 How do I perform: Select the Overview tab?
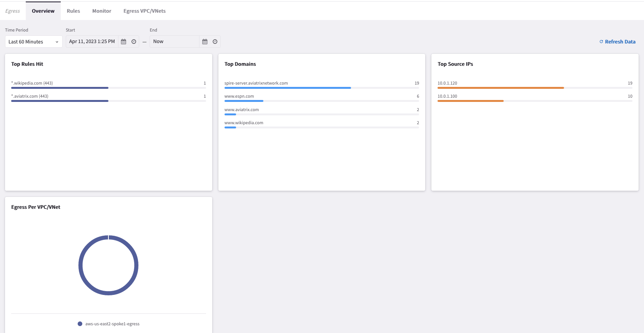43,11
